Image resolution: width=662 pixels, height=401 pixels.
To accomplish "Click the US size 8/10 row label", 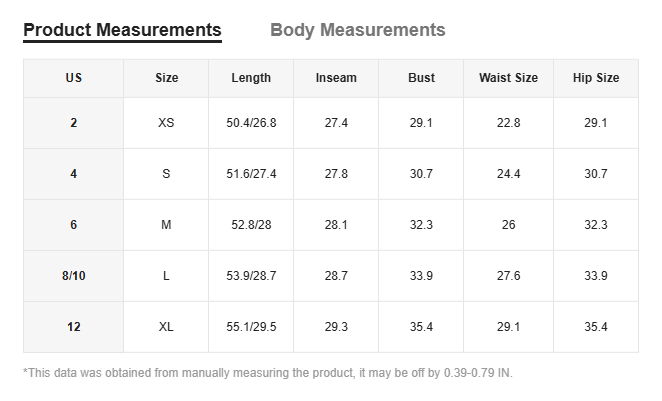I will point(74,276).
